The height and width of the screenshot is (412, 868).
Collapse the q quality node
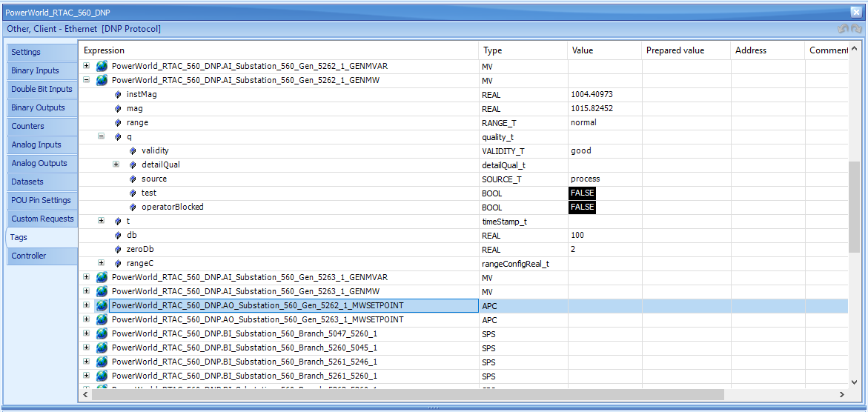coord(102,136)
